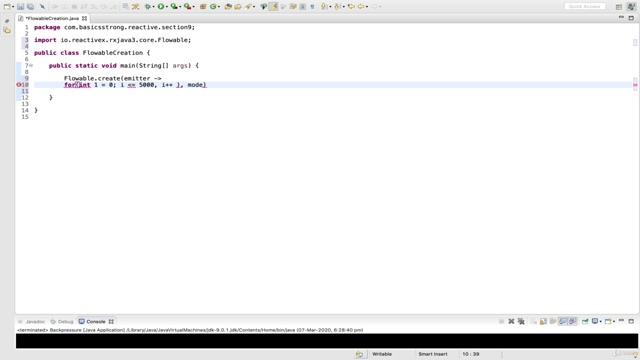Click the Debug bug icon in the toolbar
640x360 pixels.
(148, 7)
